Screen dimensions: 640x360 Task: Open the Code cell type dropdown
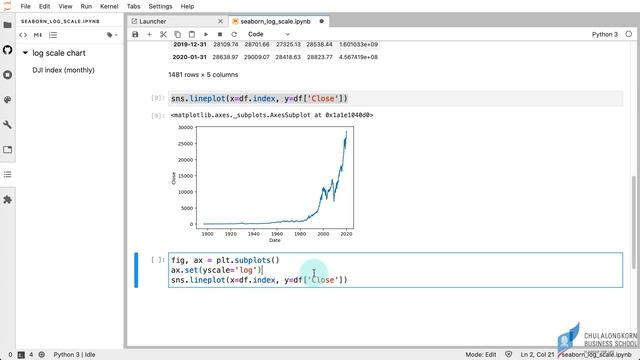(x=269, y=34)
